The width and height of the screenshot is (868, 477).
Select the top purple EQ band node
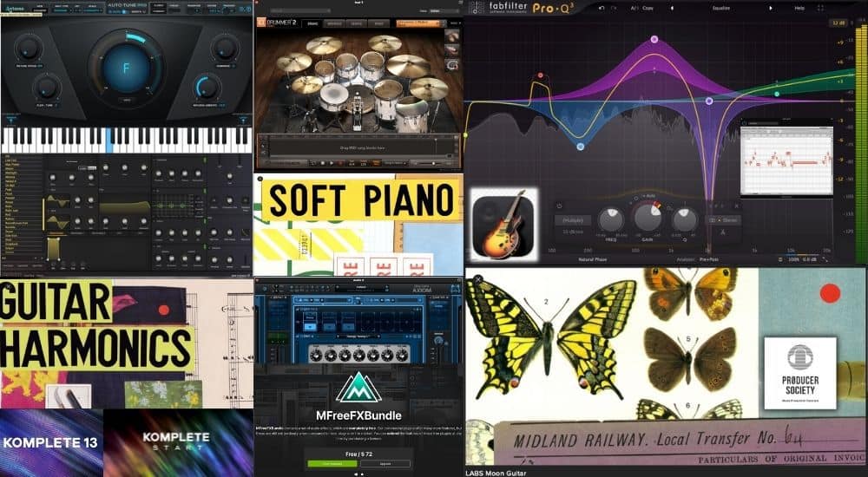654,39
